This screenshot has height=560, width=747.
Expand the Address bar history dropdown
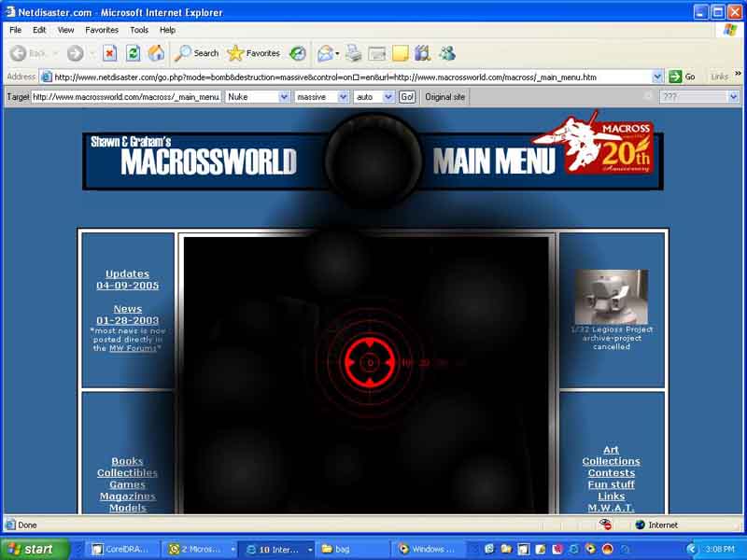pyautogui.click(x=657, y=77)
